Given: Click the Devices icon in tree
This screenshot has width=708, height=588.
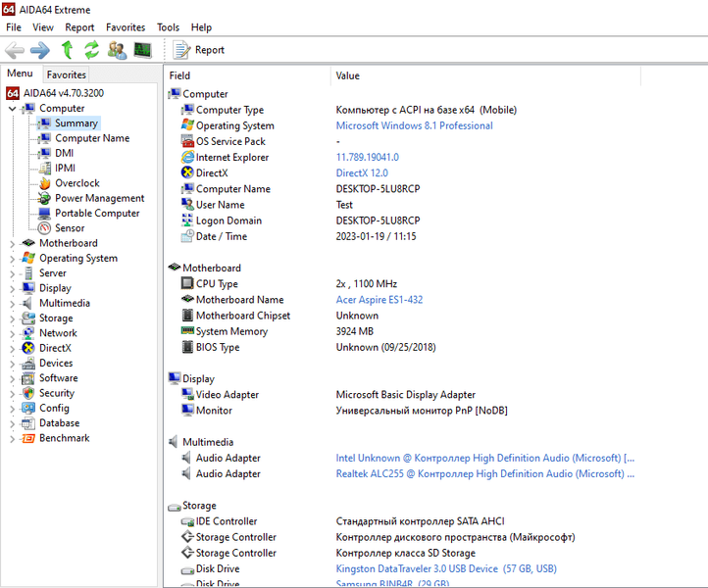Looking at the screenshot, I should 28,363.
